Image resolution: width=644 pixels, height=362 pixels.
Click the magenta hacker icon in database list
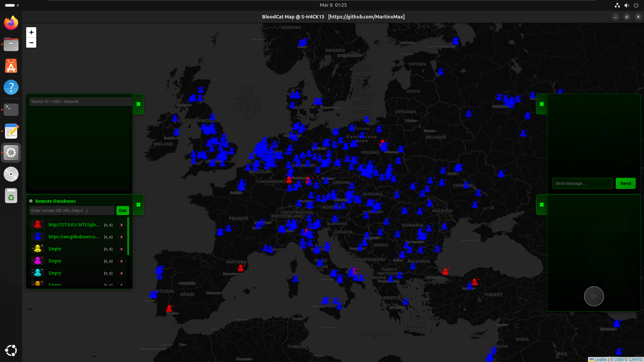pyautogui.click(x=38, y=261)
